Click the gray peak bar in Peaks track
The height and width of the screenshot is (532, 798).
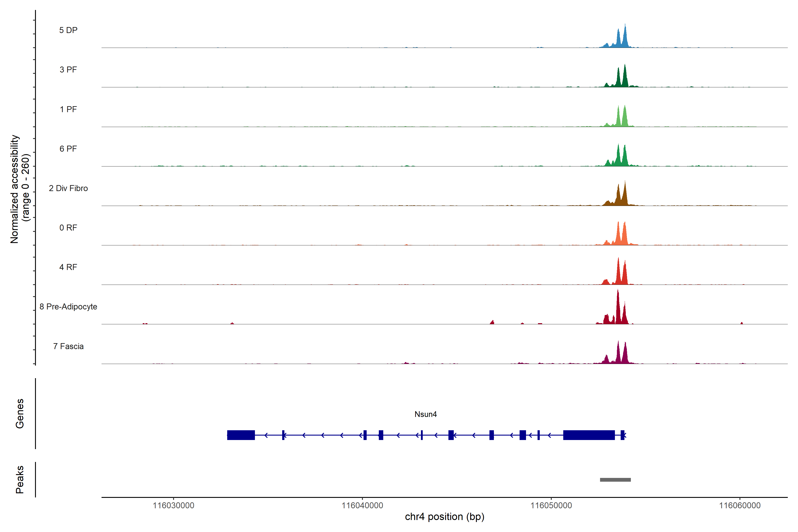[x=615, y=480]
